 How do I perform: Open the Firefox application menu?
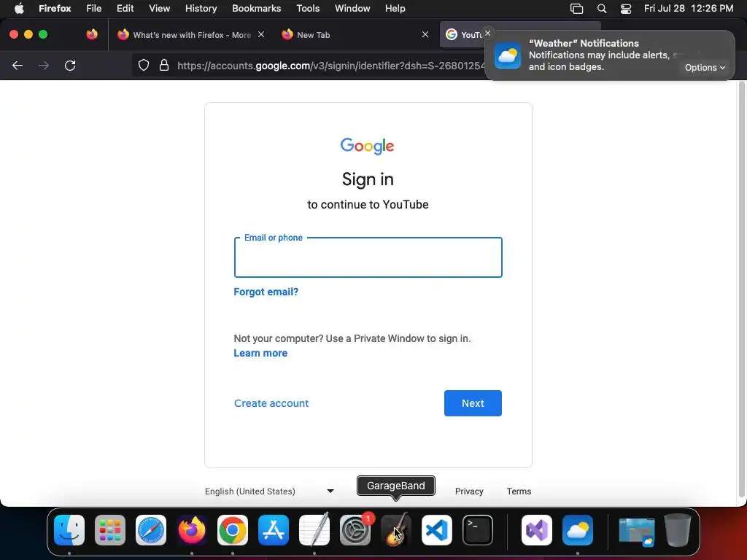(x=55, y=9)
